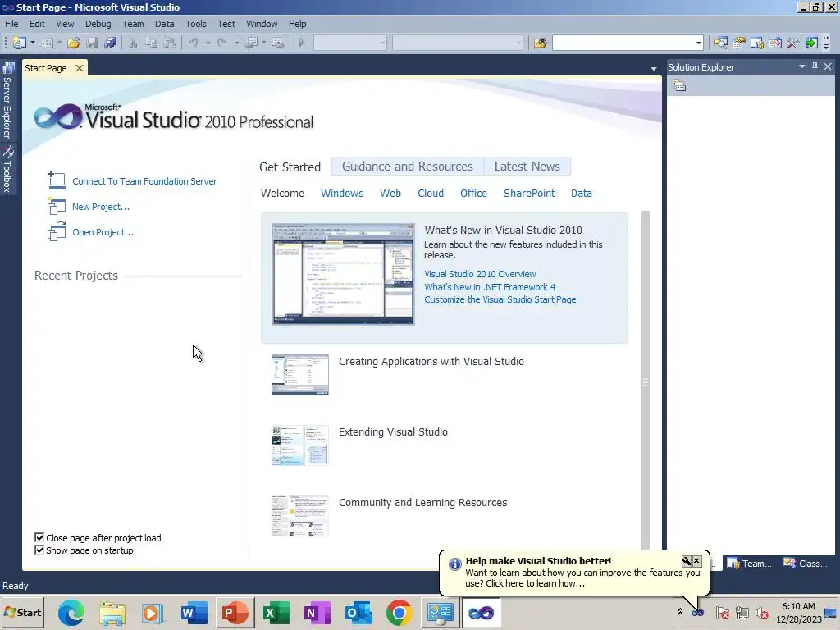
Task: Open Visual Studio 2010 Overview link
Action: click(480, 274)
